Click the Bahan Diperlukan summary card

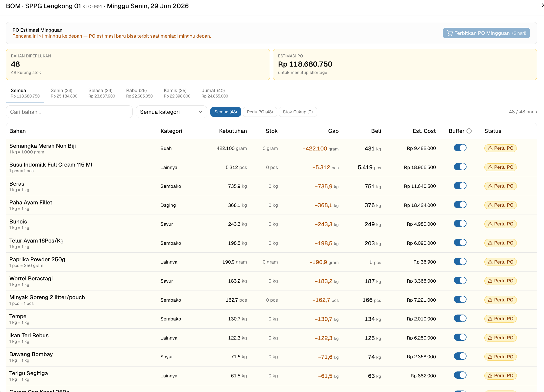(138, 64)
